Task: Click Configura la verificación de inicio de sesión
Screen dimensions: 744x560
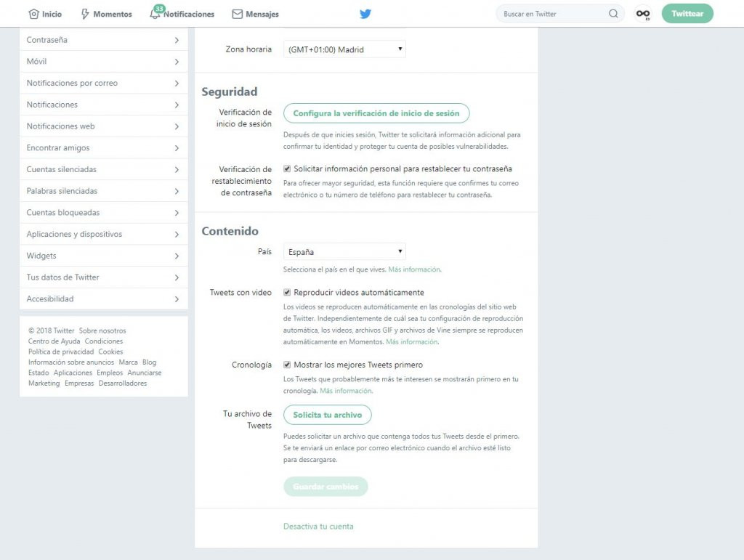Action: pos(376,113)
